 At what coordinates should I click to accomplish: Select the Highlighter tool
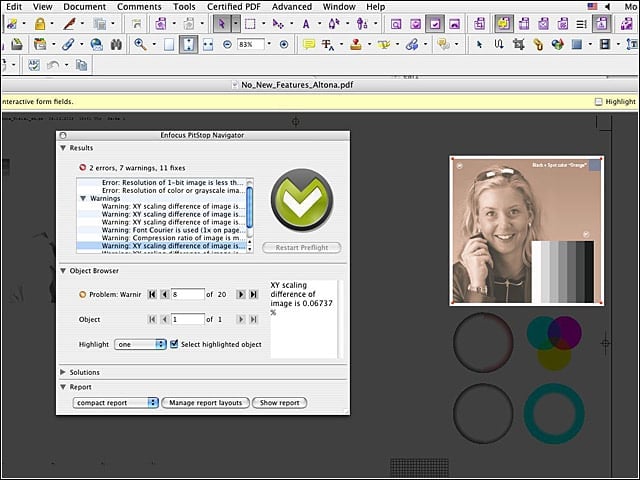point(384,44)
